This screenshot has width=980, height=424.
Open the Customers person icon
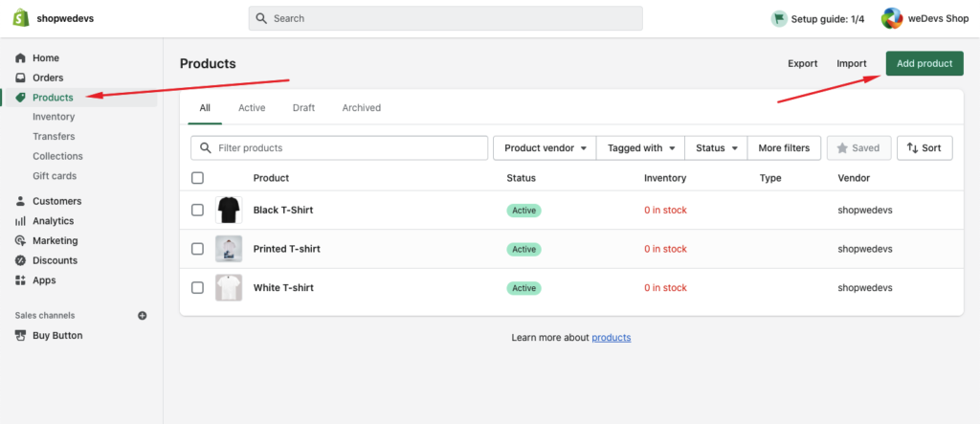tap(20, 201)
